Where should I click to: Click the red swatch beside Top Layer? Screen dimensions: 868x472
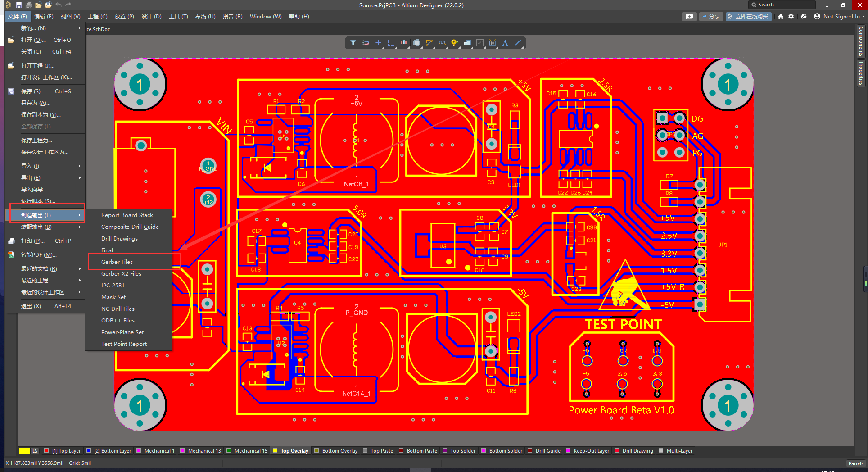point(46,450)
